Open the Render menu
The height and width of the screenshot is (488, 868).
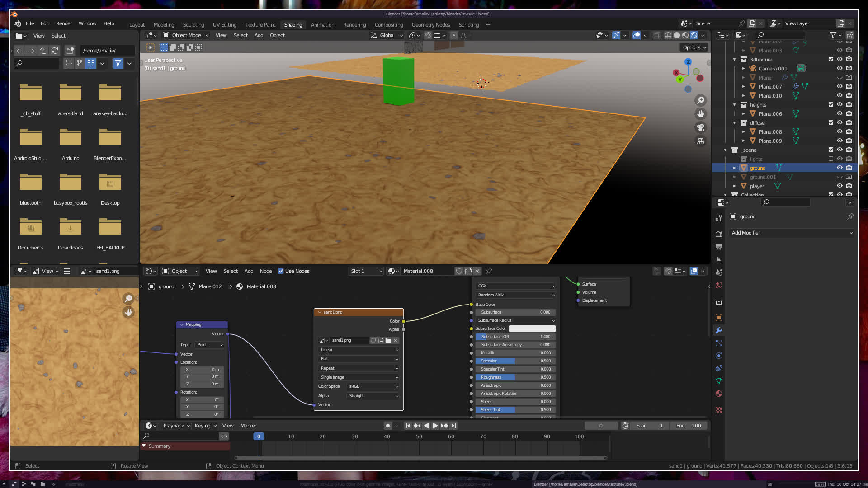click(x=64, y=23)
